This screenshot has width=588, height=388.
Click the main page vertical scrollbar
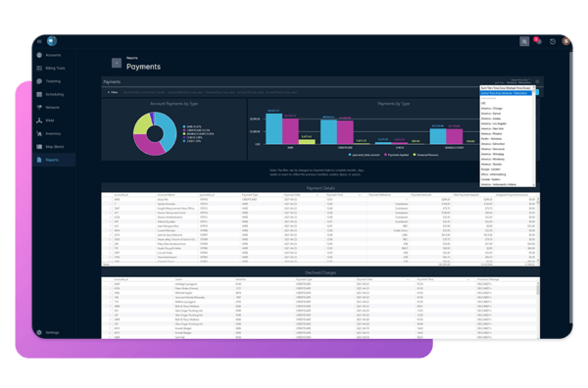pos(570,187)
